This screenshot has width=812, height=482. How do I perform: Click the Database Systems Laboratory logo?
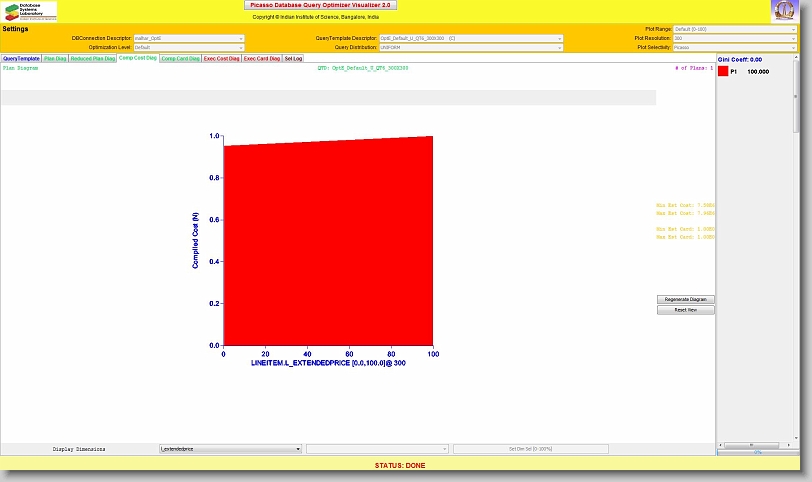point(30,11)
